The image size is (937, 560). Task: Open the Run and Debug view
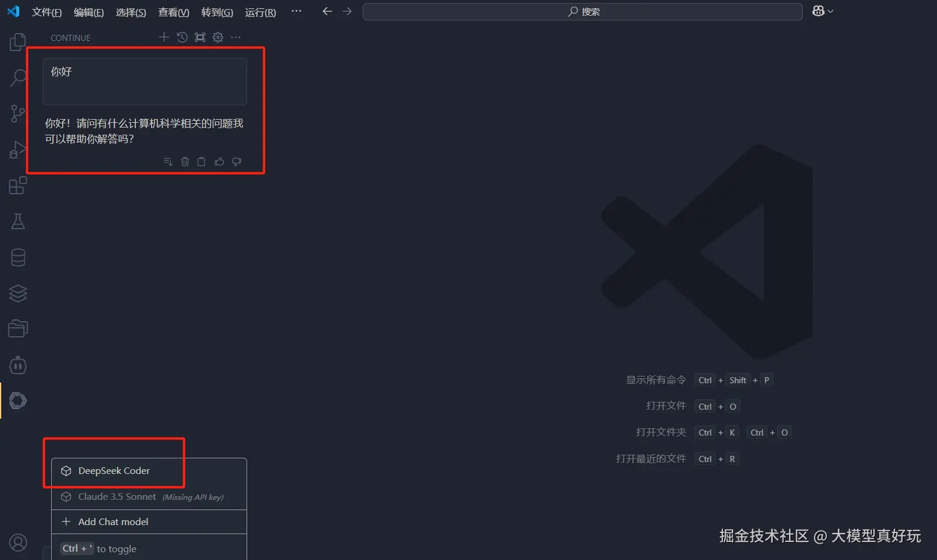tap(18, 150)
